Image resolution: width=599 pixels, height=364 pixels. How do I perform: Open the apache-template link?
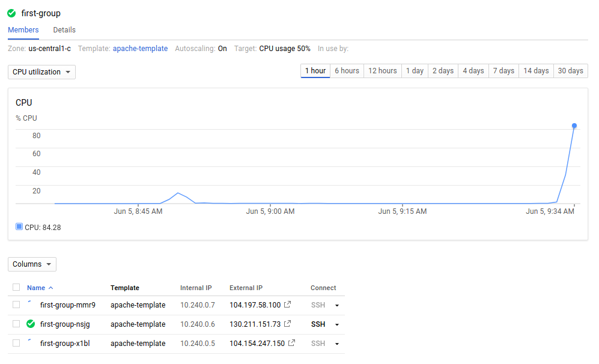click(x=140, y=49)
